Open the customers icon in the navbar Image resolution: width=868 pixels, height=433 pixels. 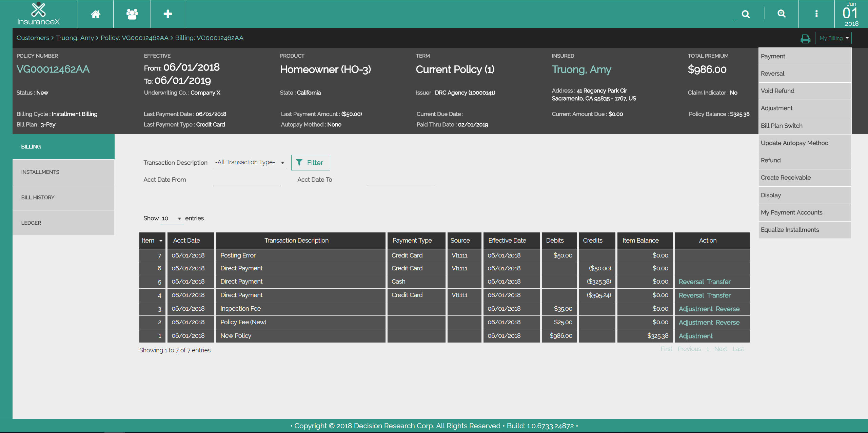132,14
